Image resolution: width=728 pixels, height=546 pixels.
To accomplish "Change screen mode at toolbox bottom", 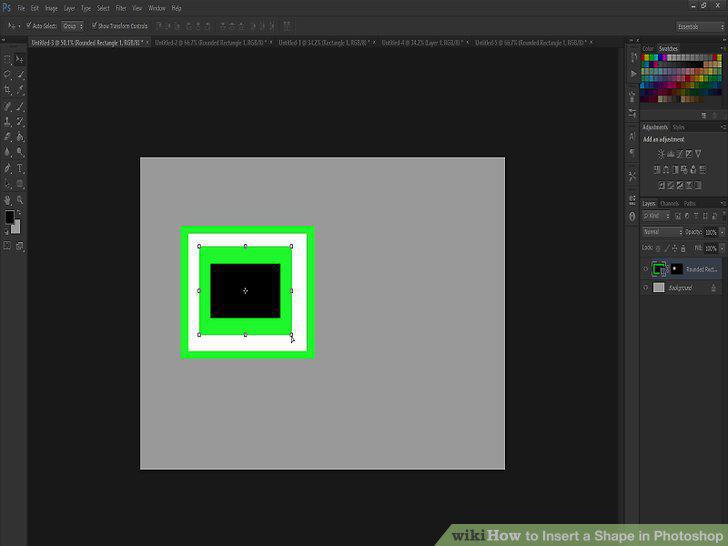I will pos(20,246).
